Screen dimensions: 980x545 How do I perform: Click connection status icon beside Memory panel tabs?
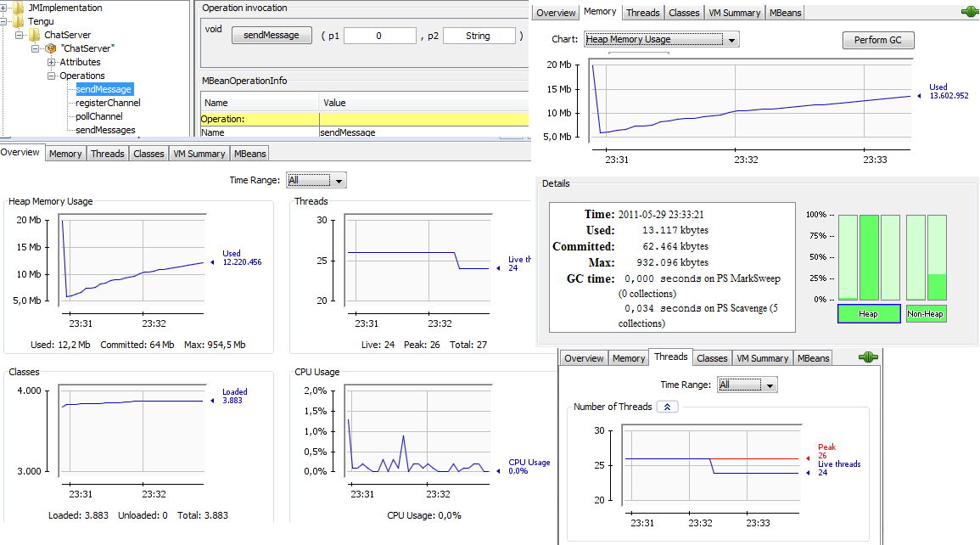[968, 12]
